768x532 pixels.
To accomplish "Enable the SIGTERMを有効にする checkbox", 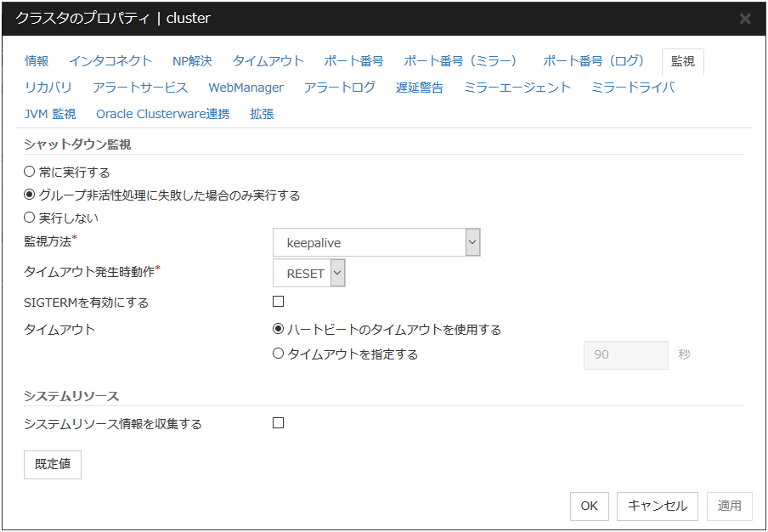I will pos(278,302).
